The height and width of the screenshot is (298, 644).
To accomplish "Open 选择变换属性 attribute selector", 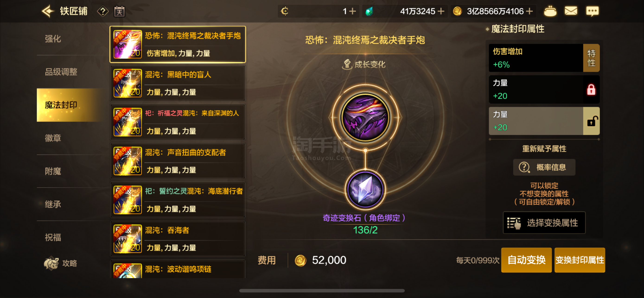I will [x=544, y=223].
